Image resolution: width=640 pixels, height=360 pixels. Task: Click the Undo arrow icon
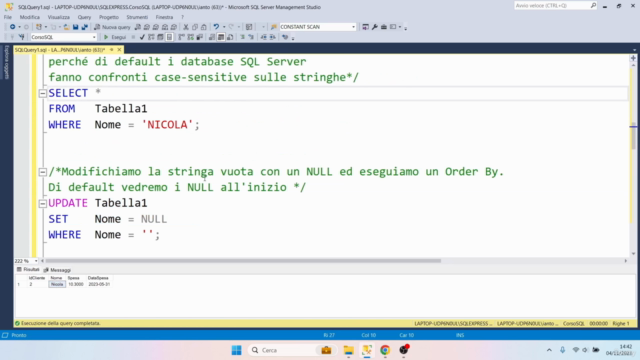click(216, 27)
